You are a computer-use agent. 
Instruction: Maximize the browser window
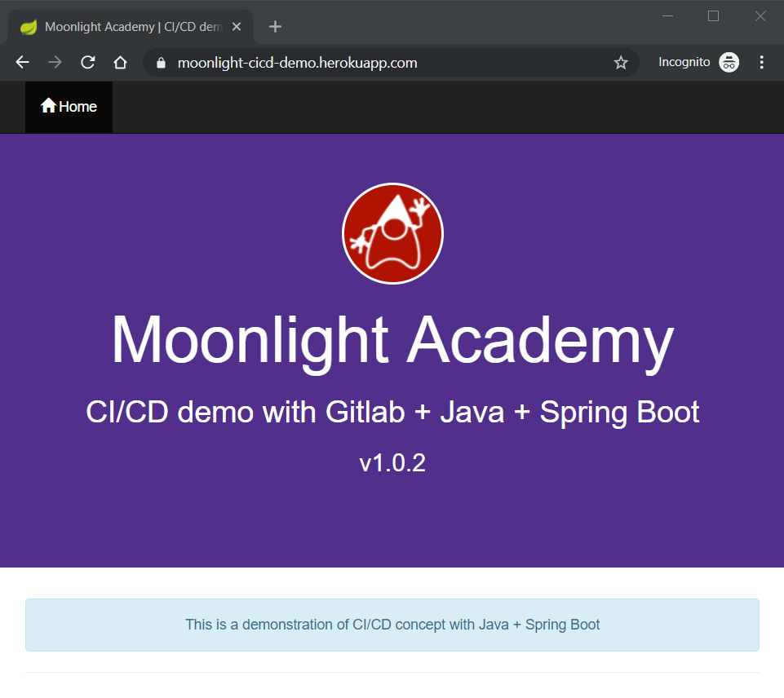tap(714, 16)
